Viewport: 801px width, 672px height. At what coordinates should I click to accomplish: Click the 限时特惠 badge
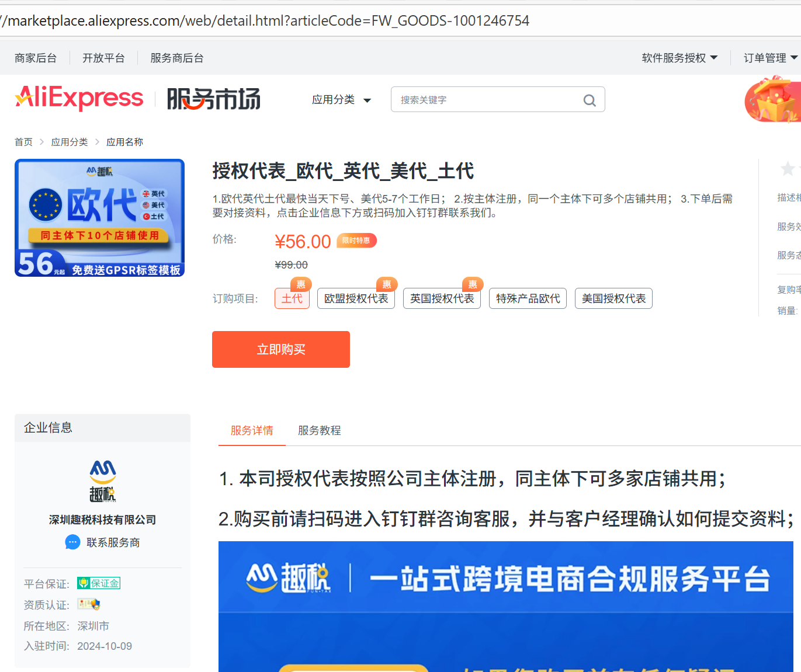click(356, 241)
